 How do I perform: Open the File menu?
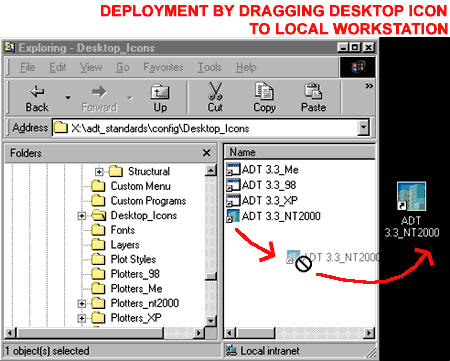click(27, 67)
